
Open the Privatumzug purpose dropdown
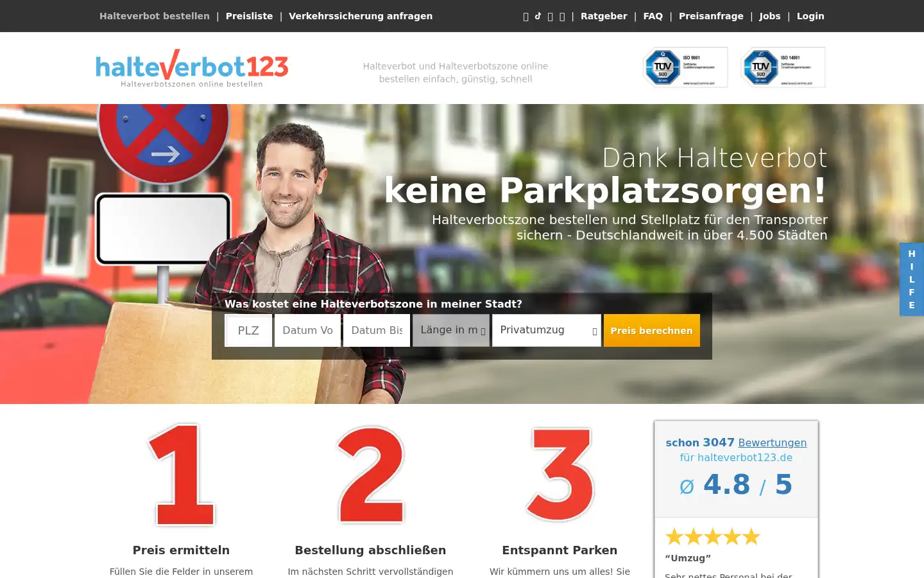[x=547, y=330]
